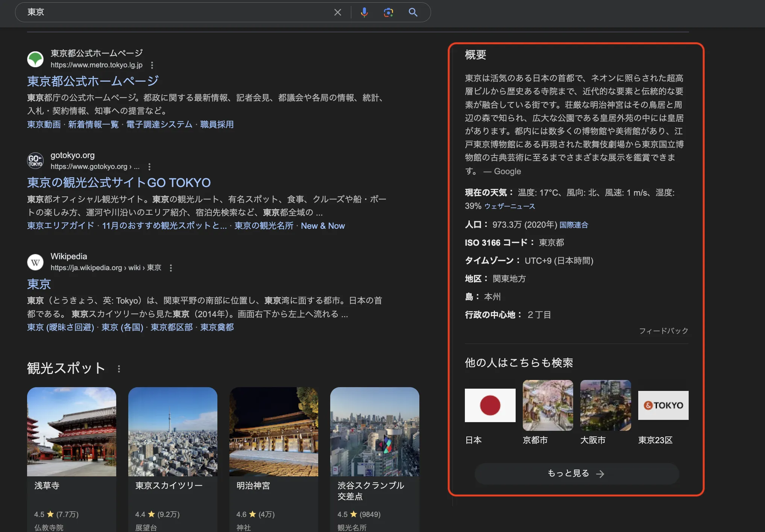This screenshot has height=532, width=765.
Task: Open the 東京スカイツリー attraction photo
Action: [x=173, y=432]
